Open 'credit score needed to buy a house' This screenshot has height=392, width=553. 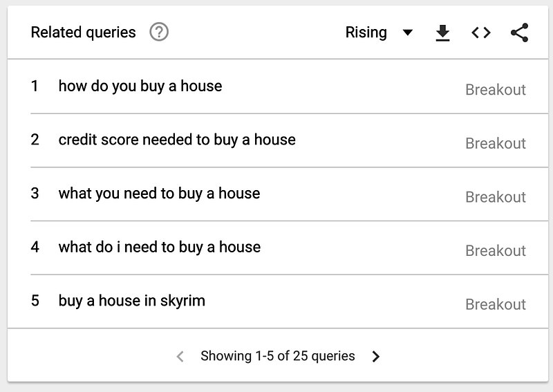177,140
